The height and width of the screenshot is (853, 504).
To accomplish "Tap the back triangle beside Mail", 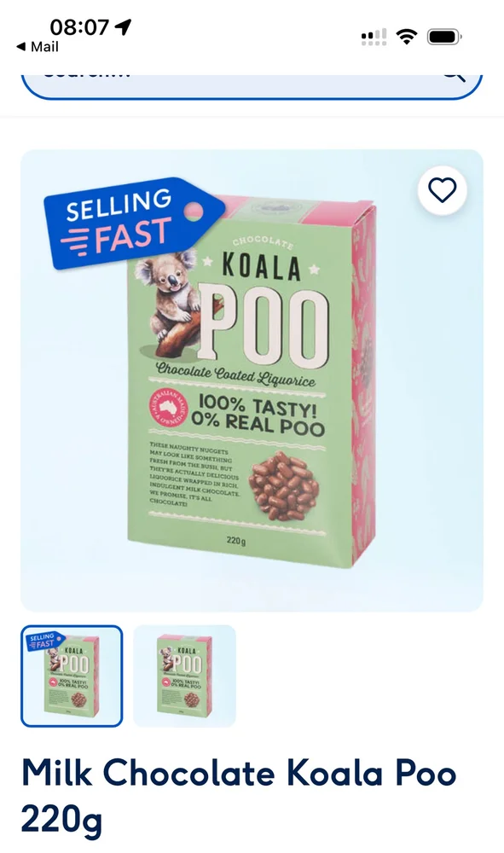I will [x=21, y=47].
